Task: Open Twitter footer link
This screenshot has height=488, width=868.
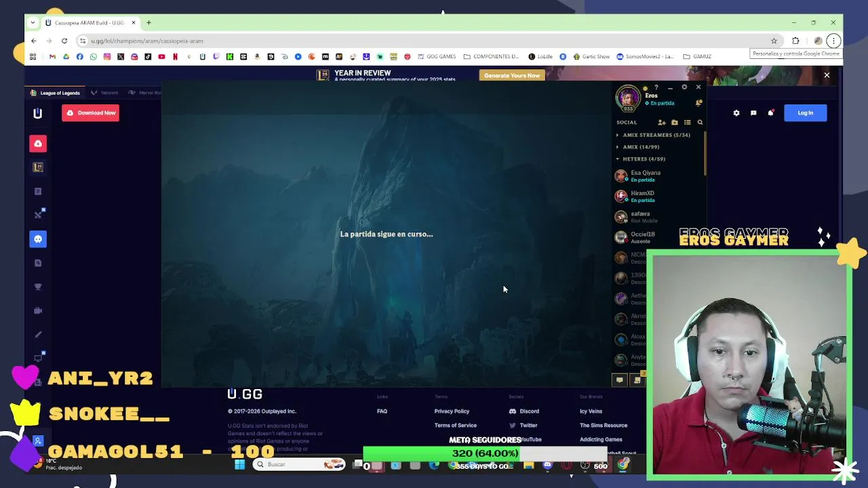Action: [x=524, y=426]
